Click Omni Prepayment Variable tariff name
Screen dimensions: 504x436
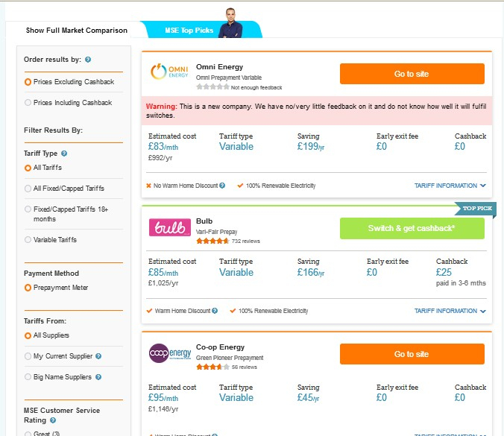[x=229, y=78]
